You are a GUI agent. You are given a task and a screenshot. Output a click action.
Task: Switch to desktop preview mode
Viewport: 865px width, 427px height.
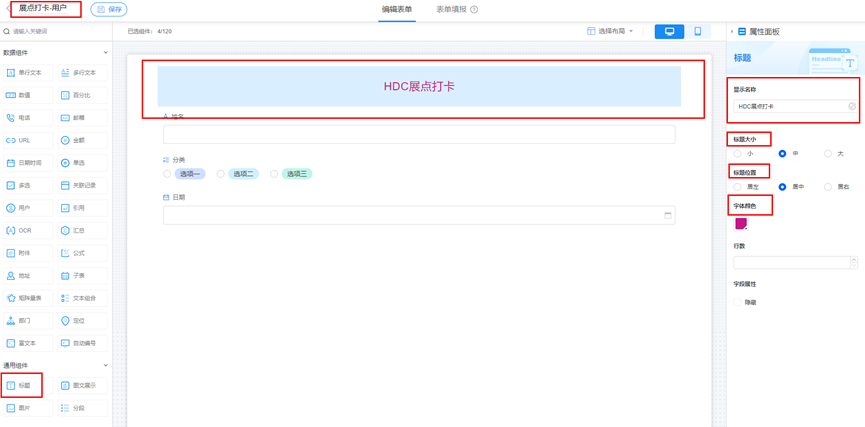[670, 31]
